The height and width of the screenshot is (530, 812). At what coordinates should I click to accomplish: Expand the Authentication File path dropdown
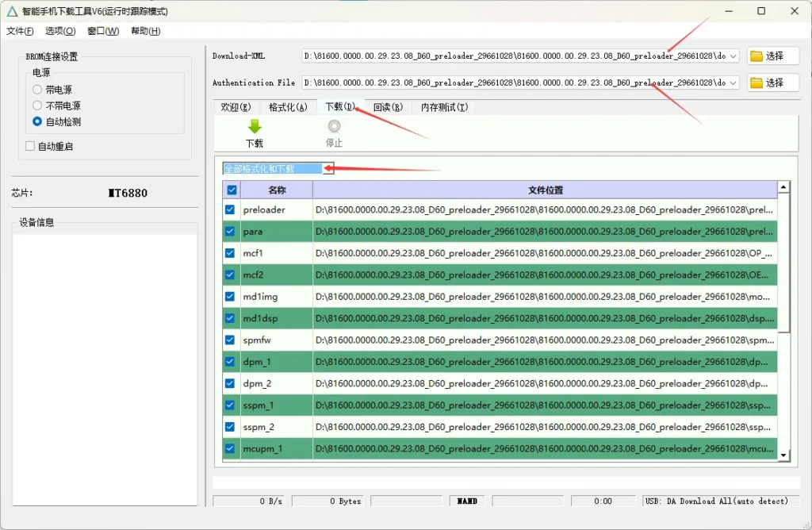pos(733,83)
